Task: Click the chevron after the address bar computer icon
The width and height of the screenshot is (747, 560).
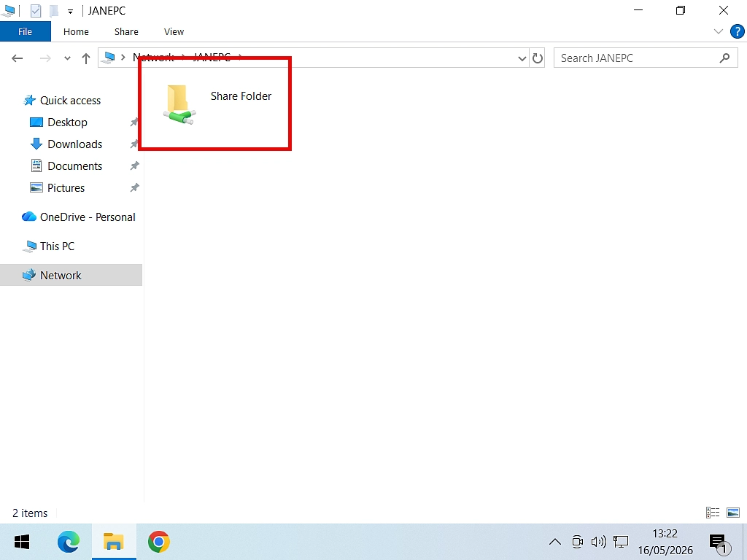Action: coord(123,58)
